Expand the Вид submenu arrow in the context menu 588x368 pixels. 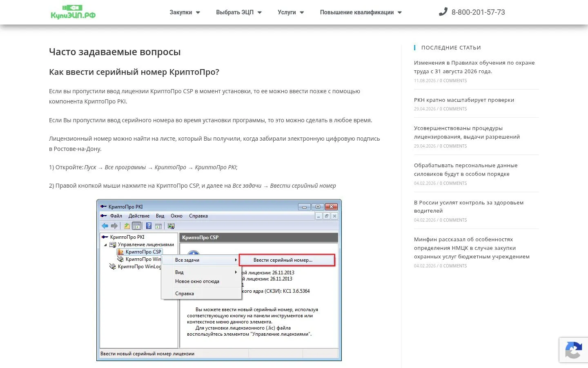pyautogui.click(x=236, y=272)
